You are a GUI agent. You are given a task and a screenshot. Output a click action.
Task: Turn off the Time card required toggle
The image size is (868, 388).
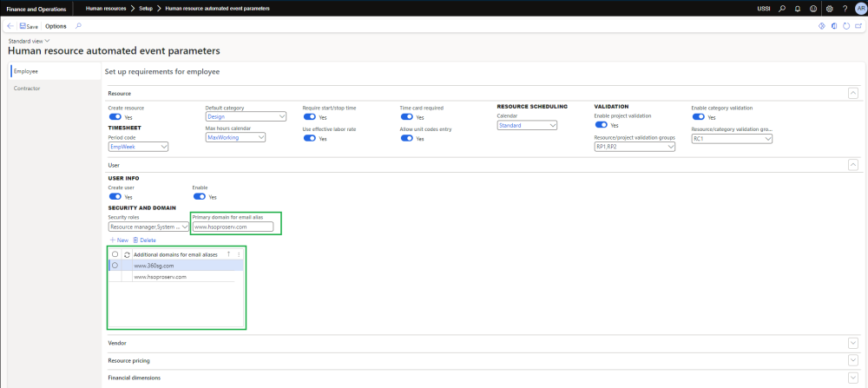point(406,117)
